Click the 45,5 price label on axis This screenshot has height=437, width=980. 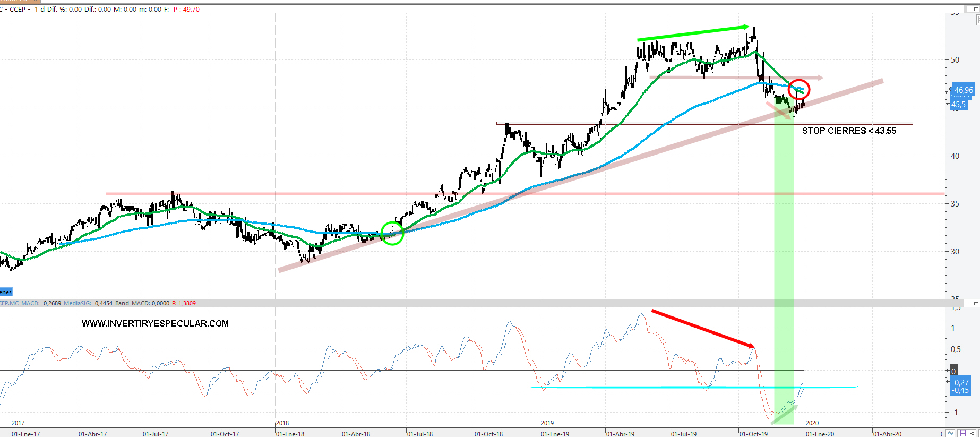pos(958,105)
